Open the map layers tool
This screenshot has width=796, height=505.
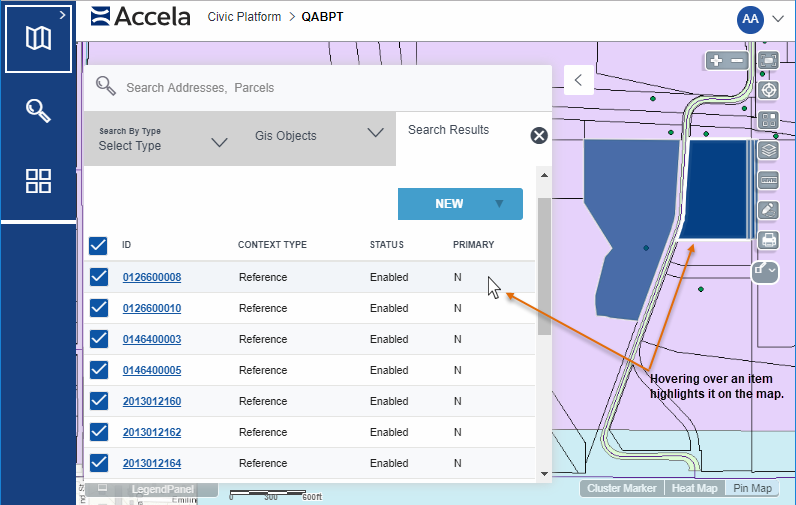coord(768,150)
